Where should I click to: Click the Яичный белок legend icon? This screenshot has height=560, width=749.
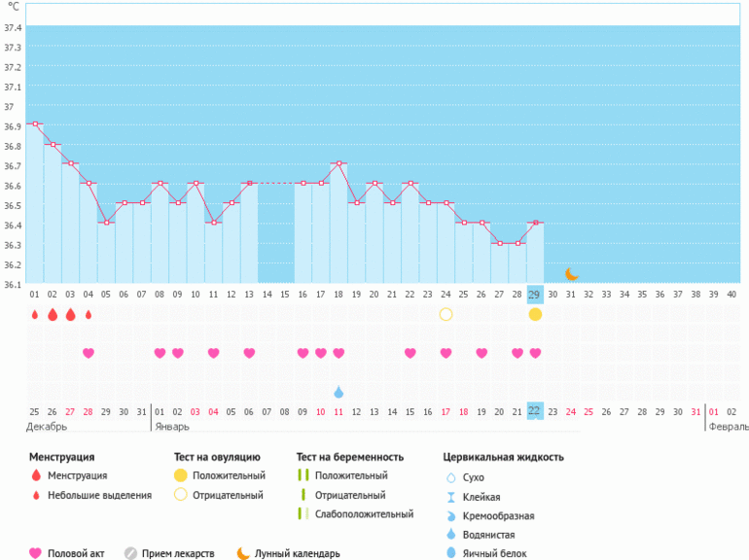pos(449,553)
